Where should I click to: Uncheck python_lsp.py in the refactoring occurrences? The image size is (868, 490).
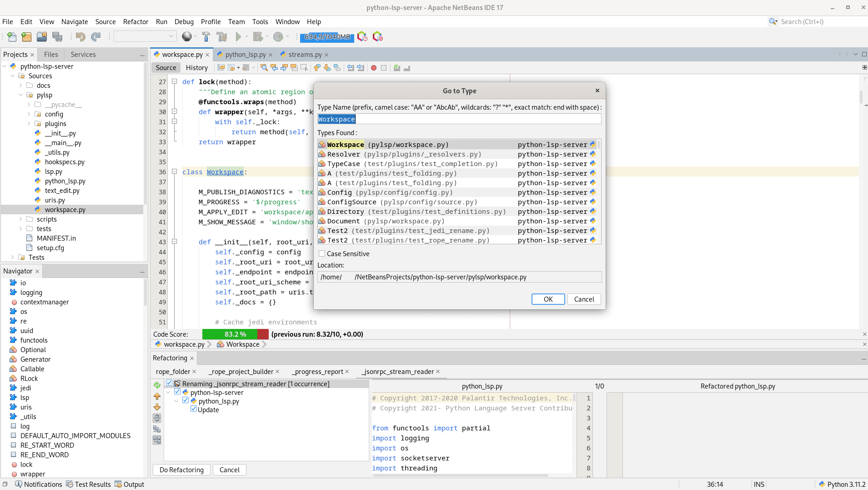186,401
